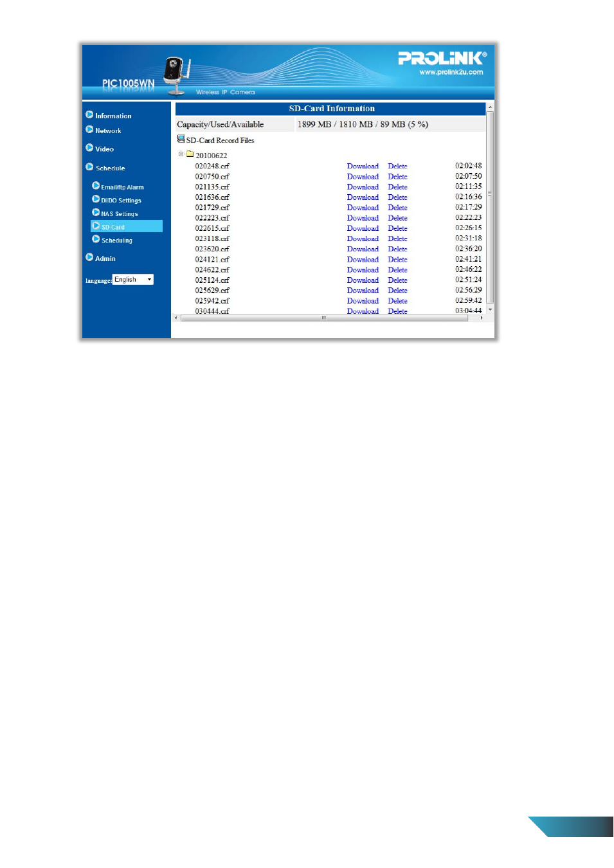Delete file 021636.crf
The width and height of the screenshot is (614, 868).
[397, 197]
